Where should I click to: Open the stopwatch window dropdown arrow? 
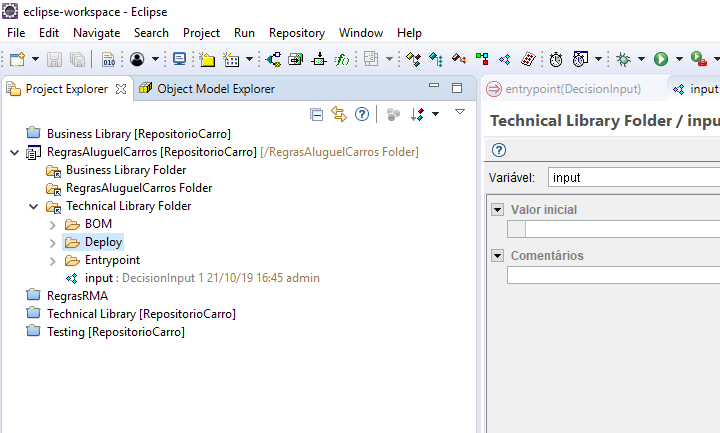click(598, 59)
